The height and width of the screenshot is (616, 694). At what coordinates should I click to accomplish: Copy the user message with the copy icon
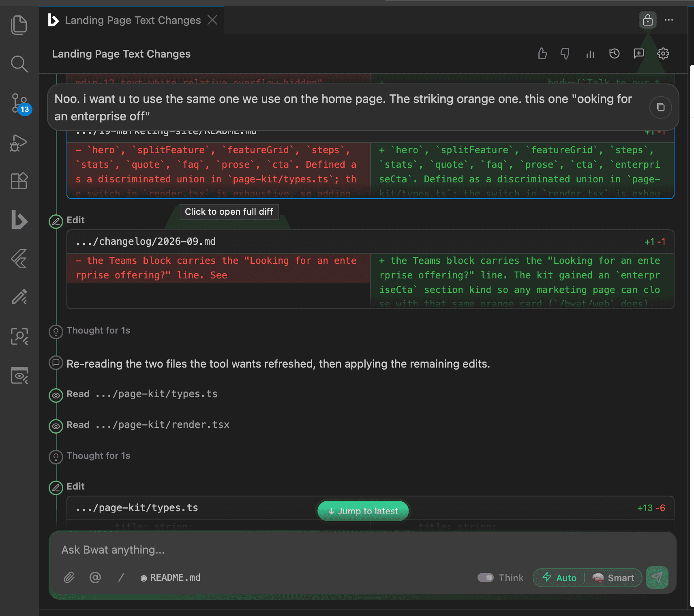pos(660,107)
